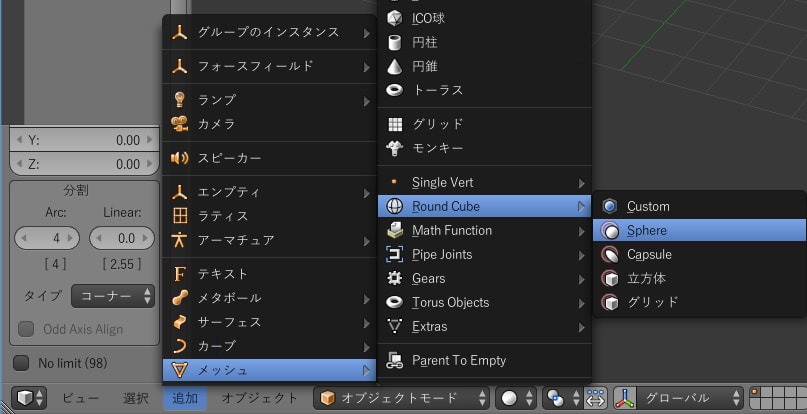This screenshot has height=414, width=807.
Task: Click the テキスト F icon
Action: (180, 274)
